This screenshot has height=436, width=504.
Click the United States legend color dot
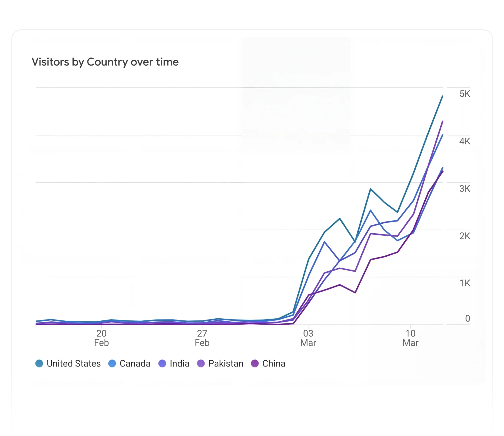pyautogui.click(x=39, y=364)
